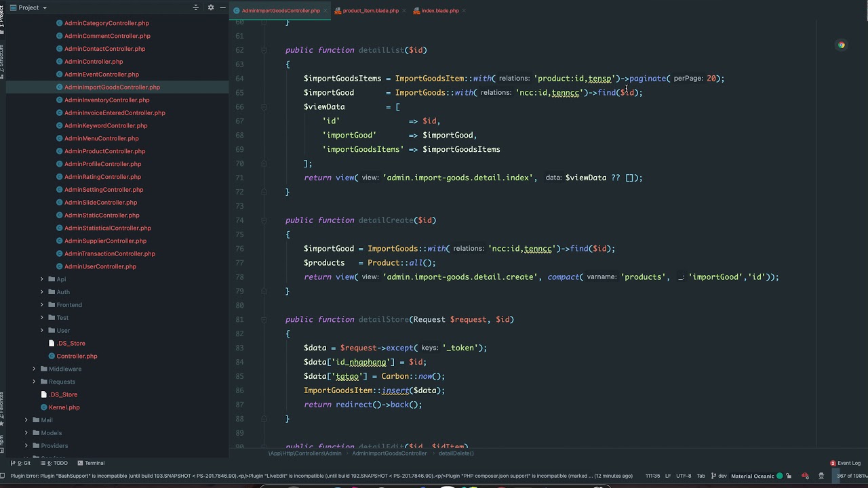Close the index.blade.php editor tab

[x=465, y=11]
